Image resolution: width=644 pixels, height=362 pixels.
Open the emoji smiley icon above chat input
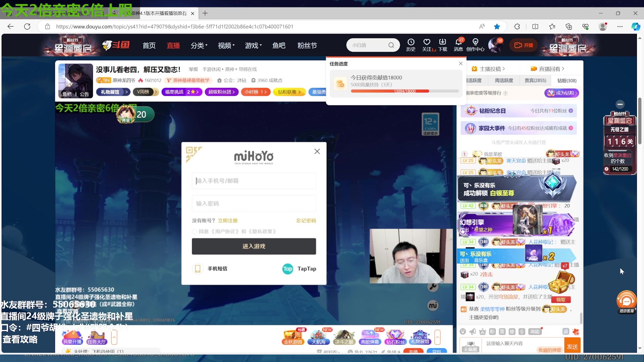[x=463, y=331]
